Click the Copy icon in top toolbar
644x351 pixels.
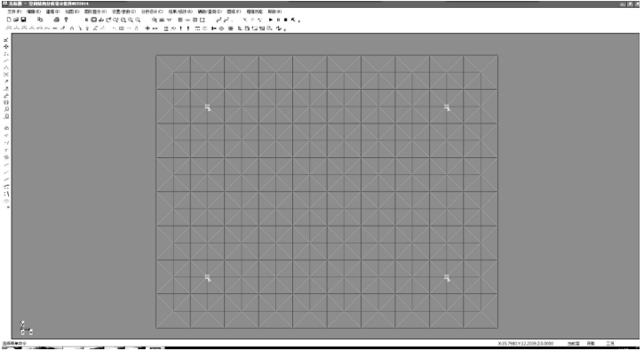point(40,20)
